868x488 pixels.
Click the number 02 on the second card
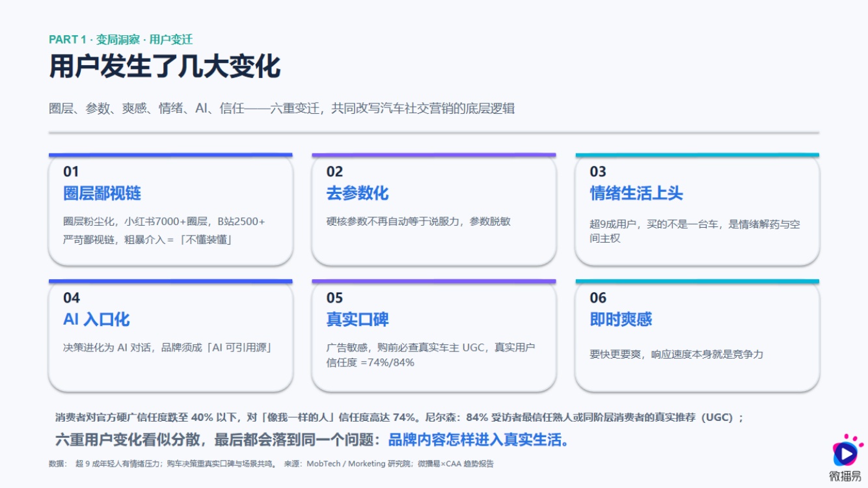(x=334, y=172)
